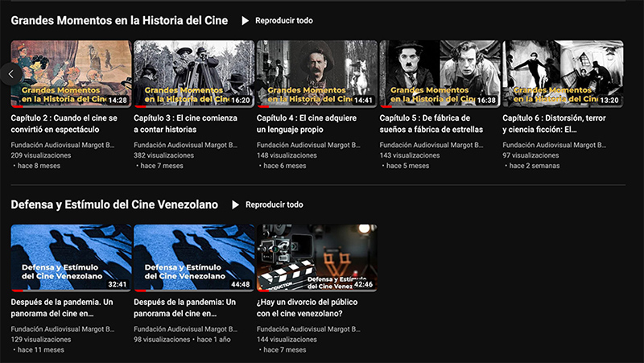Click '382 visualizaciones' text
This screenshot has width=644, height=363.
pos(164,155)
